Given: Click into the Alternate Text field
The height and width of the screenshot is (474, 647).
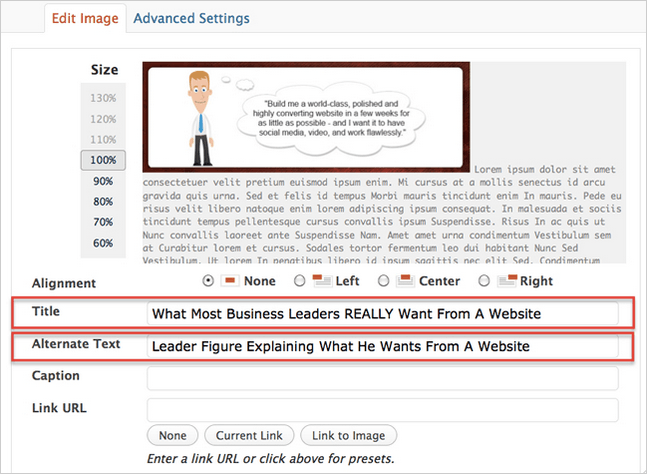Looking at the screenshot, I should pyautogui.click(x=382, y=346).
